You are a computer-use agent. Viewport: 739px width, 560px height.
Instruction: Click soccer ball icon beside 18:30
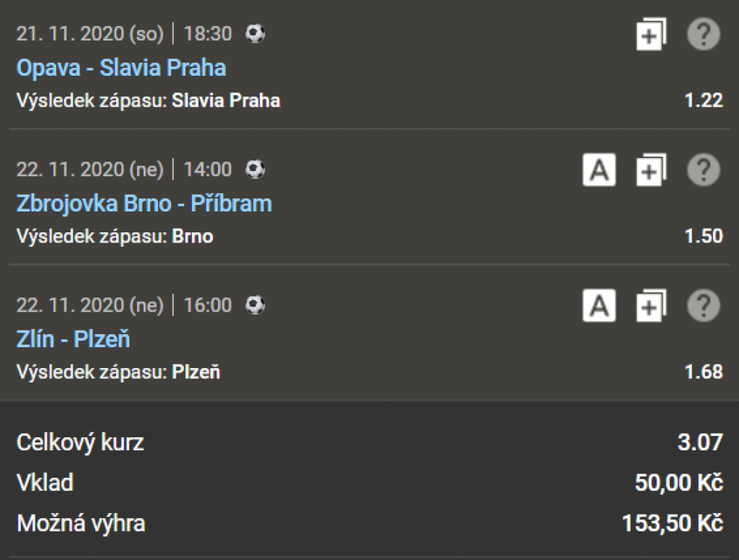255,33
